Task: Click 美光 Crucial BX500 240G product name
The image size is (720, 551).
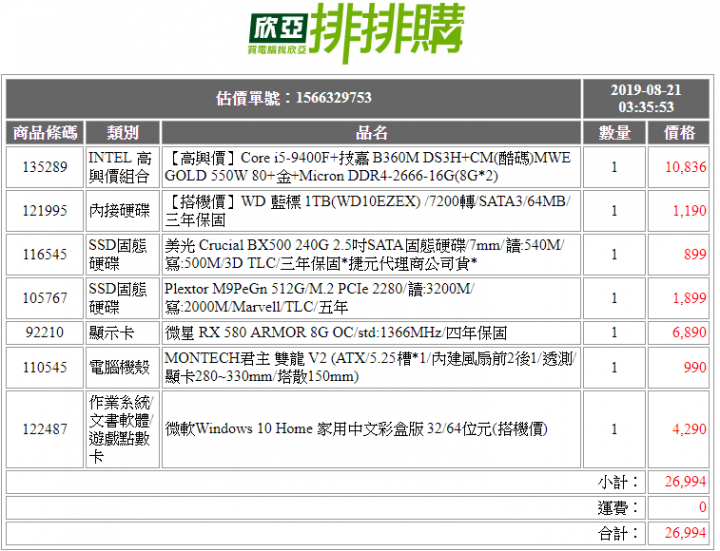Action: 365,254
